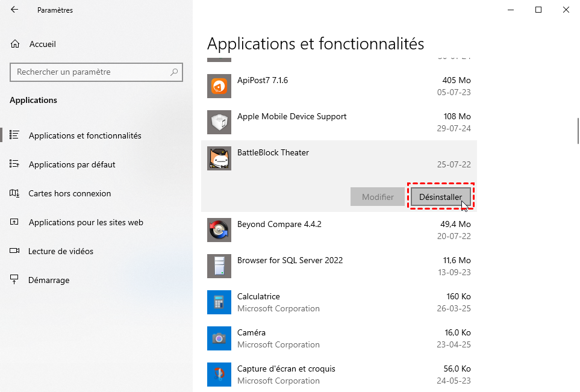Click the 23-04-25 install date
Screen dimensions: 580x392
[x=454, y=344]
